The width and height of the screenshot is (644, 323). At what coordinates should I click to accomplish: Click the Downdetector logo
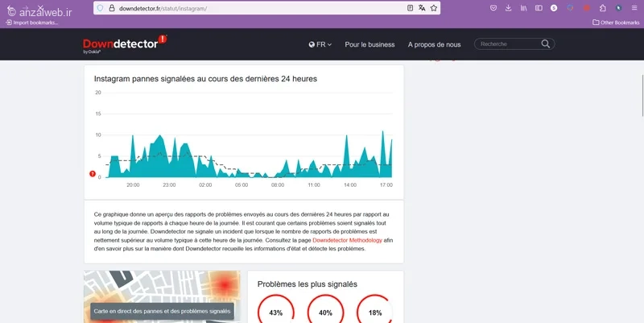(124, 44)
